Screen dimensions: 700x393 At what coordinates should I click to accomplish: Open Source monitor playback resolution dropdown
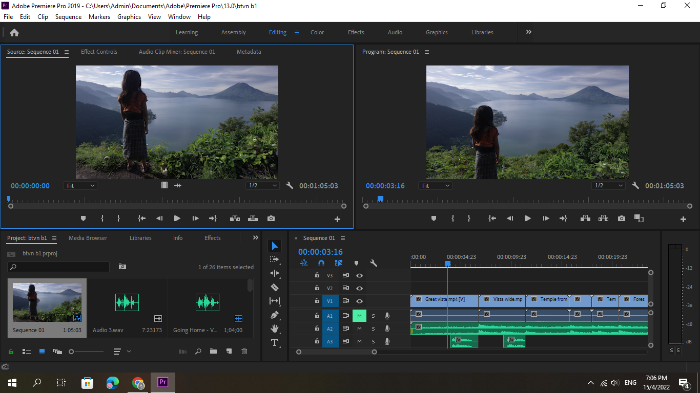pos(262,185)
